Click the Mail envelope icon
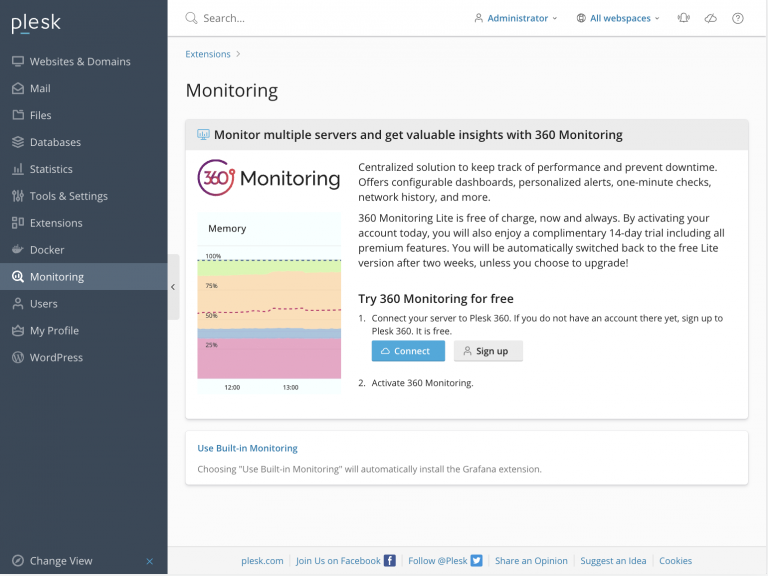 coord(18,88)
